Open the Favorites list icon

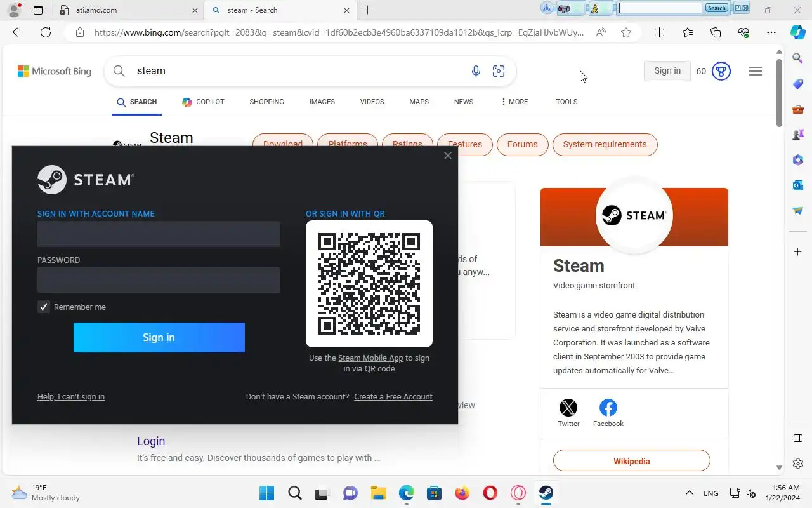click(688, 32)
